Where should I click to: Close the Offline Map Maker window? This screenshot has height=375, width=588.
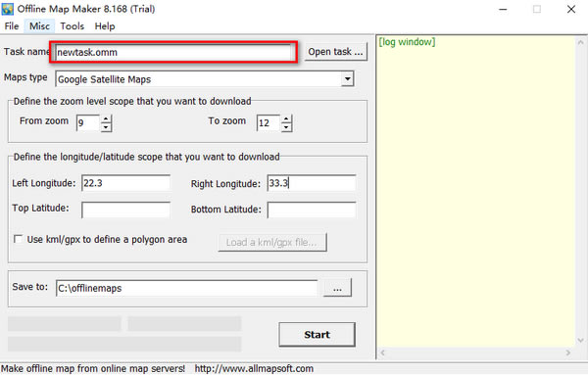pyautogui.click(x=571, y=10)
